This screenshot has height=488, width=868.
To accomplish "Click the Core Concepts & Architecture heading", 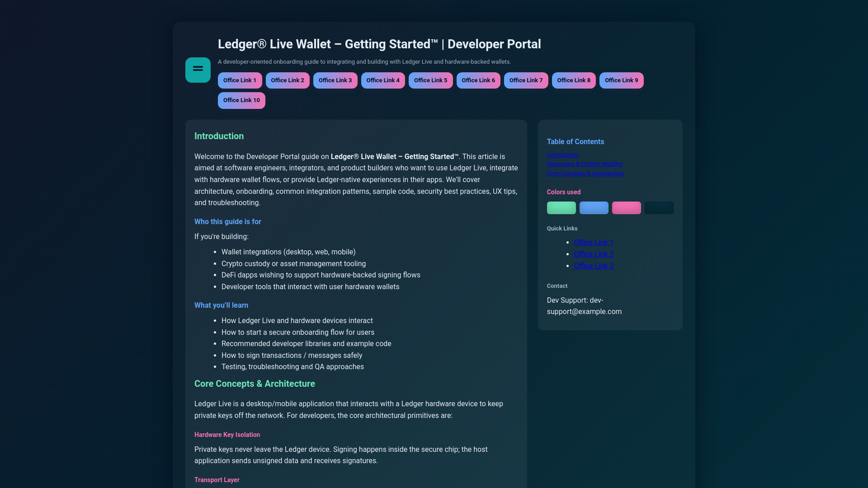I will pos(255,384).
